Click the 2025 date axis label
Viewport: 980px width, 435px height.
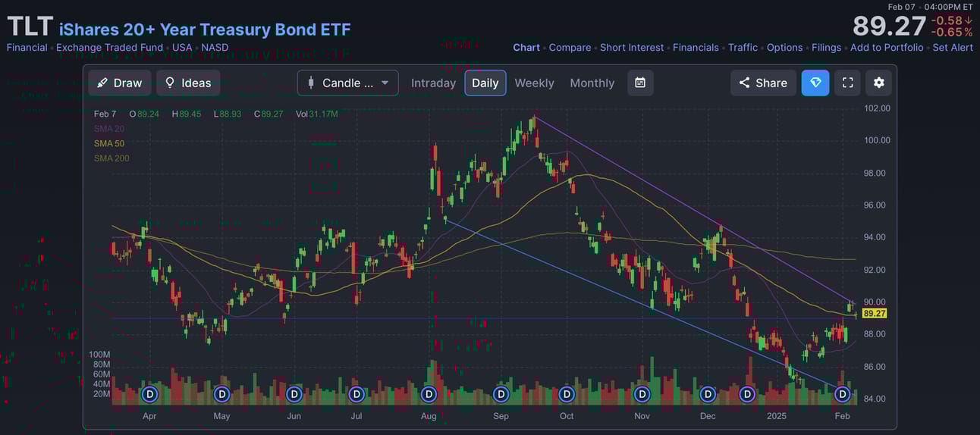[x=777, y=416]
